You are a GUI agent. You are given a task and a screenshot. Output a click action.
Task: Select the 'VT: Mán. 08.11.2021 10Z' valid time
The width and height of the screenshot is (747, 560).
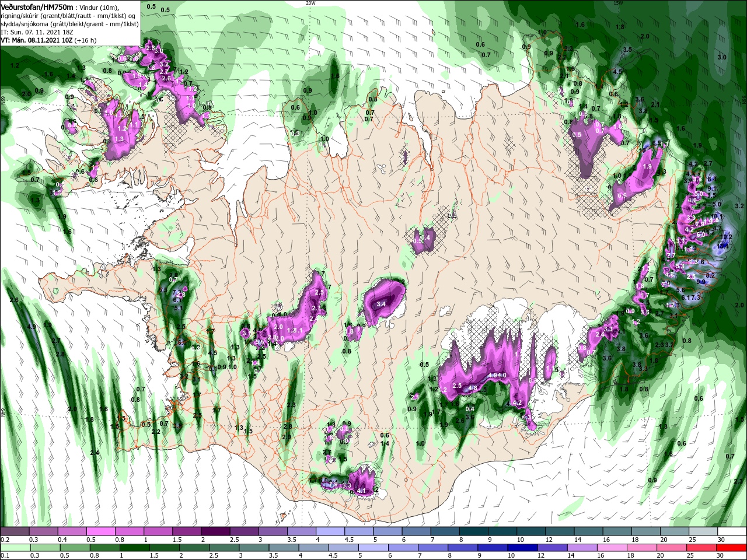36,40
